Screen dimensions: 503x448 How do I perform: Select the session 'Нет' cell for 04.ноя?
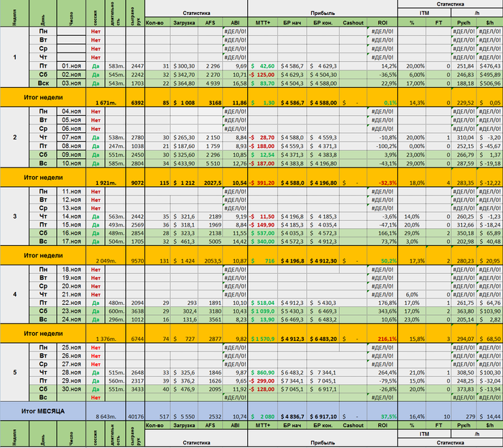[x=96, y=111]
